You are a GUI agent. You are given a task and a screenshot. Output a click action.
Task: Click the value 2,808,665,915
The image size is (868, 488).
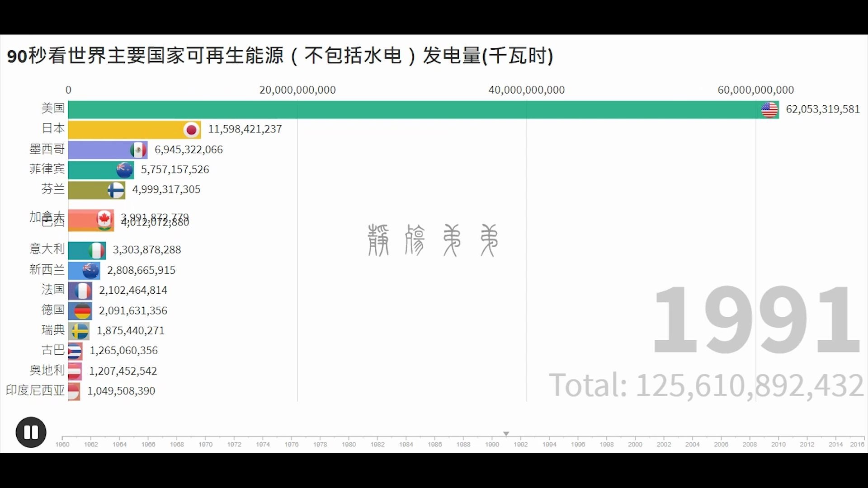coord(141,270)
